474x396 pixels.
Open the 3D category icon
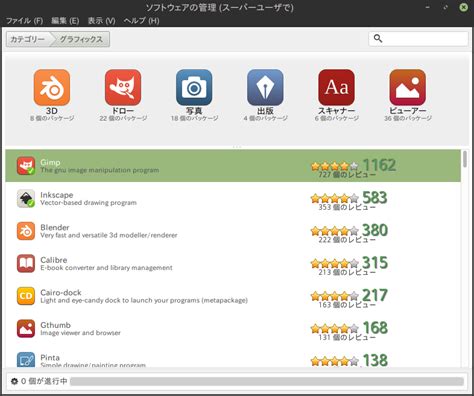pos(52,87)
